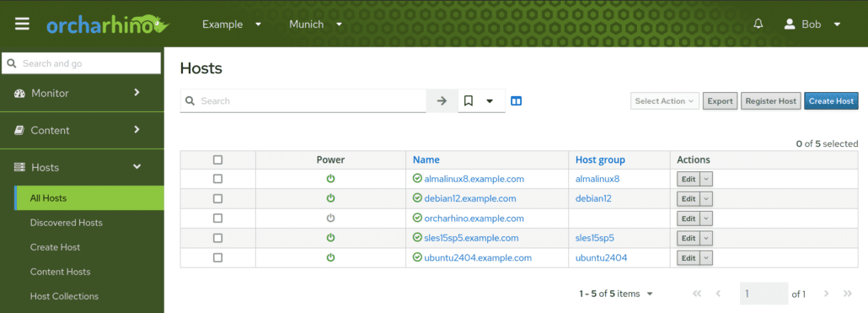Go to the next page arrow
Screen dimensions: 868x313
(x=826, y=294)
